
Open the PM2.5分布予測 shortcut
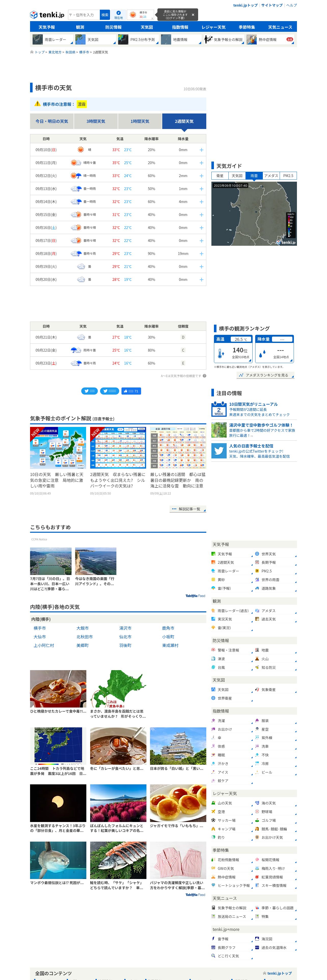tap(139, 40)
